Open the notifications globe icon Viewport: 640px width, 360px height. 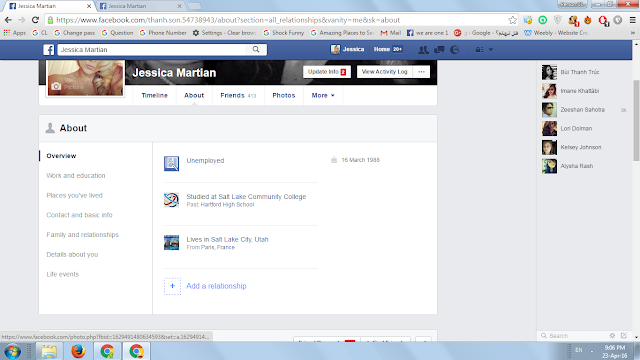coord(455,50)
